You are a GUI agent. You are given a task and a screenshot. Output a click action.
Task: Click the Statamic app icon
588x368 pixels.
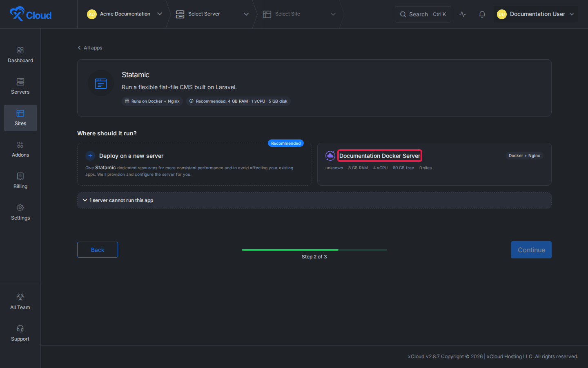click(x=101, y=83)
